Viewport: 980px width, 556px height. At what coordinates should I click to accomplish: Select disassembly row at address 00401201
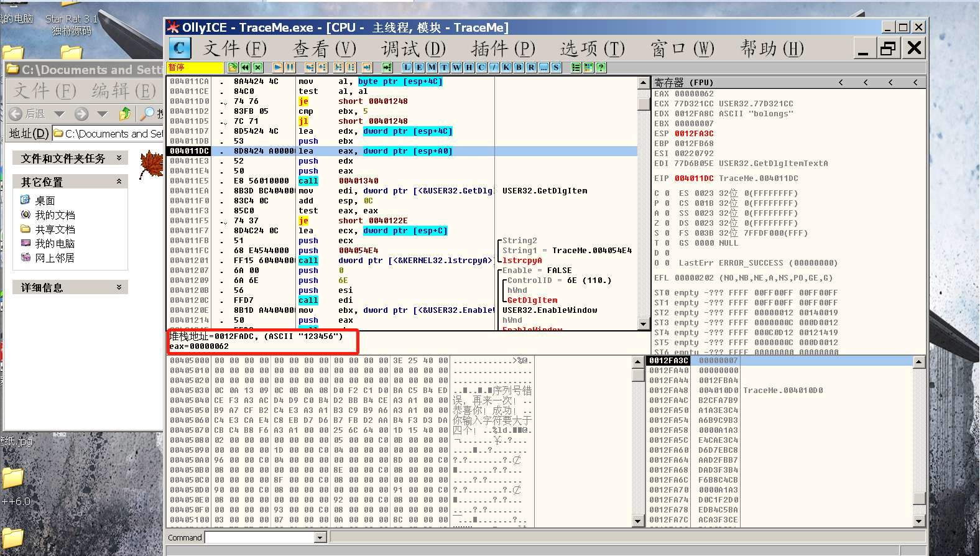pos(402,261)
